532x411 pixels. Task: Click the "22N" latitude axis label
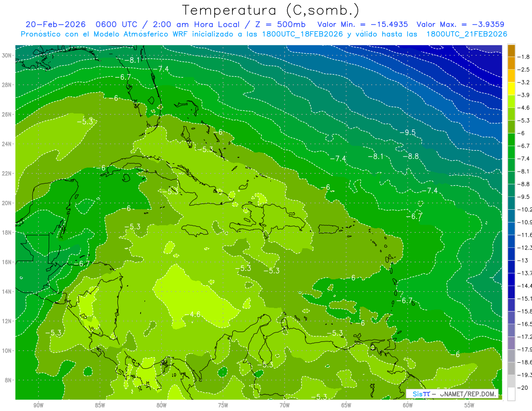[8, 173]
